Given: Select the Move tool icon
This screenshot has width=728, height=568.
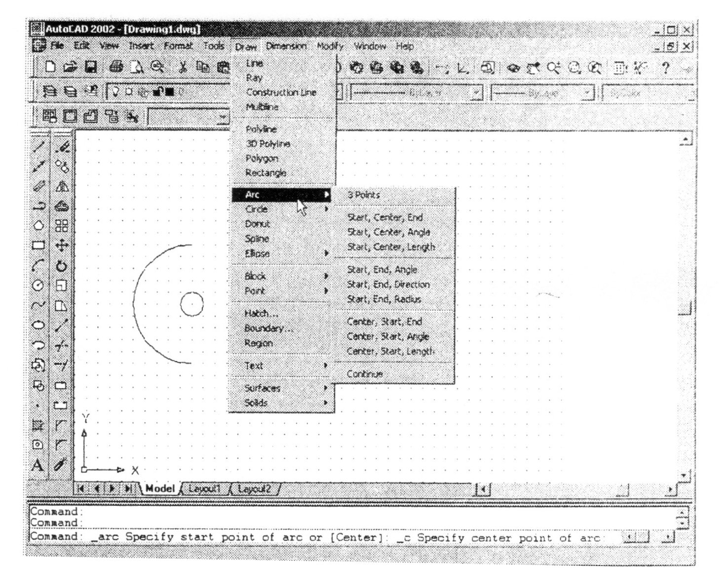Looking at the screenshot, I should point(62,245).
